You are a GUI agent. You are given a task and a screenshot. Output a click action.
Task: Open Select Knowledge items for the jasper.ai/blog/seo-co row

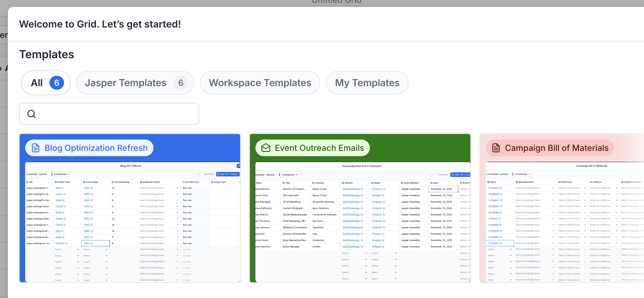pos(159,243)
